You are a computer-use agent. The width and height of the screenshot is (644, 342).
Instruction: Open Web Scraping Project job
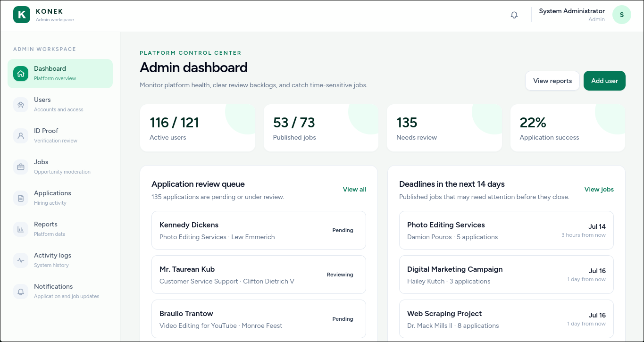[506, 319]
